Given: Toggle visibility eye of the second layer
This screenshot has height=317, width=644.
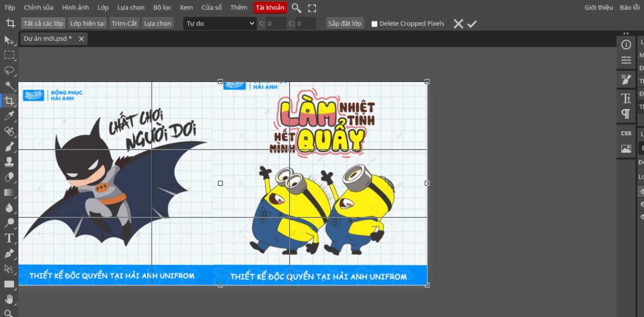Looking at the screenshot, I should (x=641, y=204).
